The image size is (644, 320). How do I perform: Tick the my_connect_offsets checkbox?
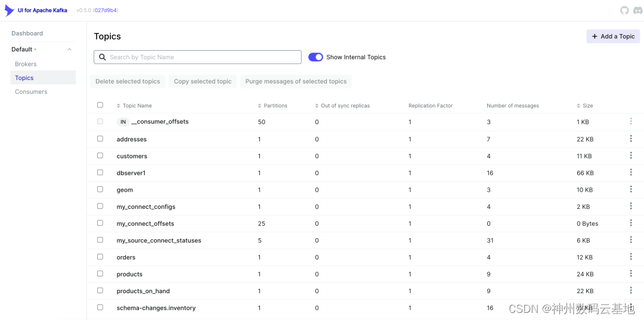click(x=100, y=223)
